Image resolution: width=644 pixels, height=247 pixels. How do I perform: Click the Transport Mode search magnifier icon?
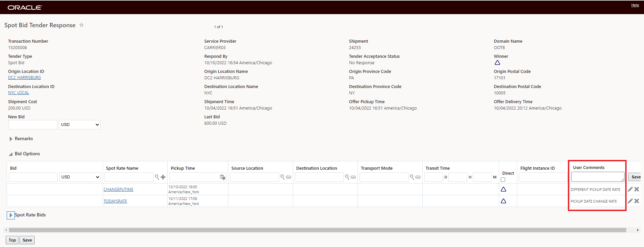coord(412,177)
